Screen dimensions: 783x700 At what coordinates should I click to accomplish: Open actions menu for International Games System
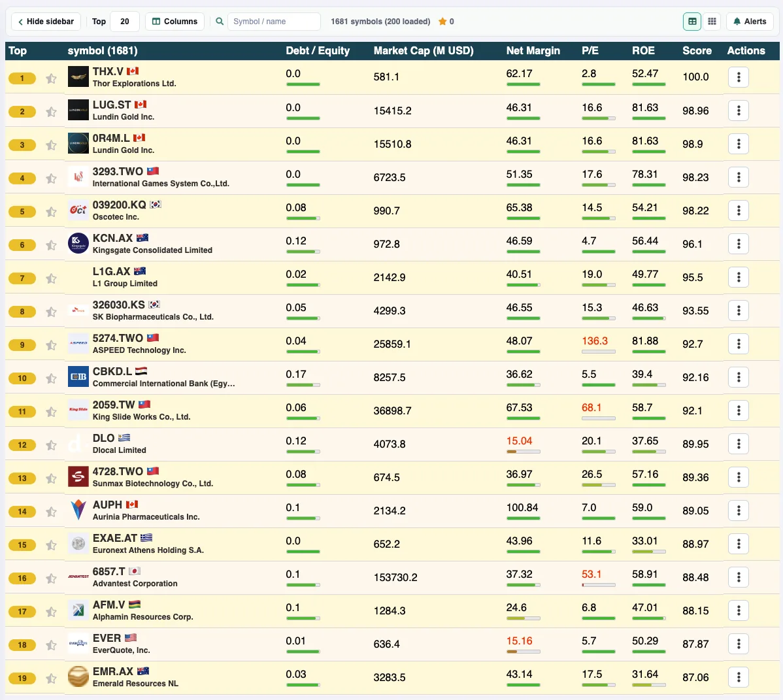[x=738, y=177]
